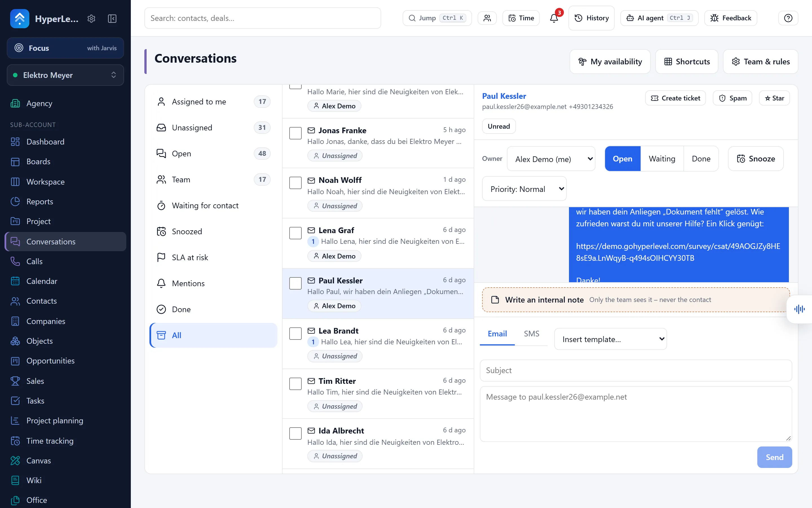Image resolution: width=812 pixels, height=508 pixels.
Task: Tick the Tim Ritter conversation checkbox
Action: [x=295, y=384]
